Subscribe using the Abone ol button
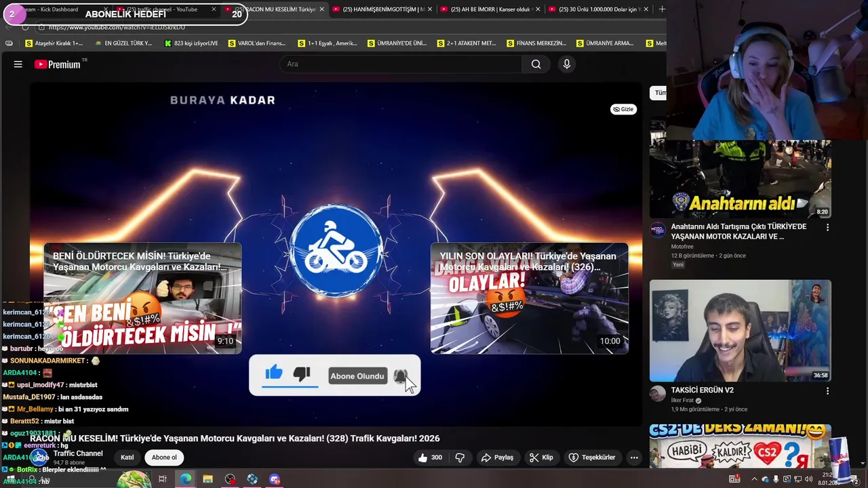This screenshot has width=868, height=488. [x=164, y=457]
